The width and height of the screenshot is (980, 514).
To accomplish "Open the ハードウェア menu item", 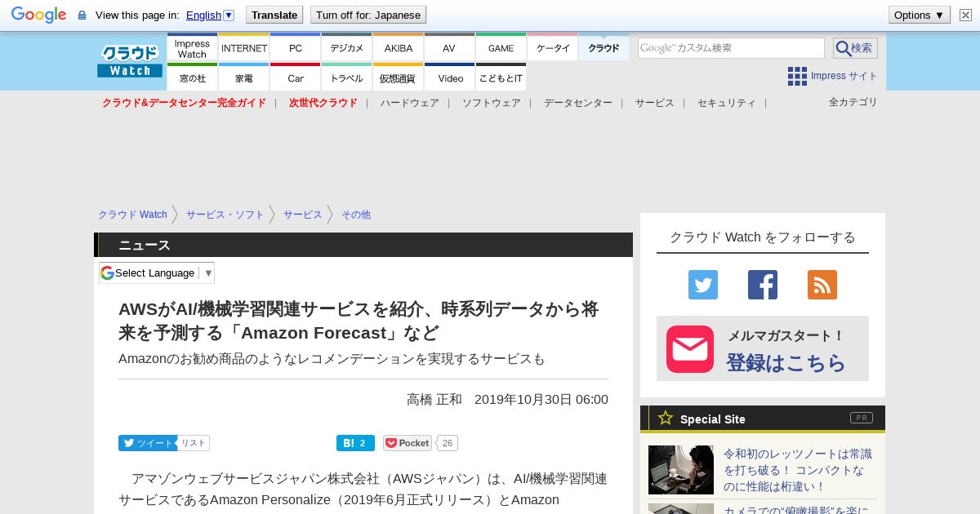I will coord(409,103).
